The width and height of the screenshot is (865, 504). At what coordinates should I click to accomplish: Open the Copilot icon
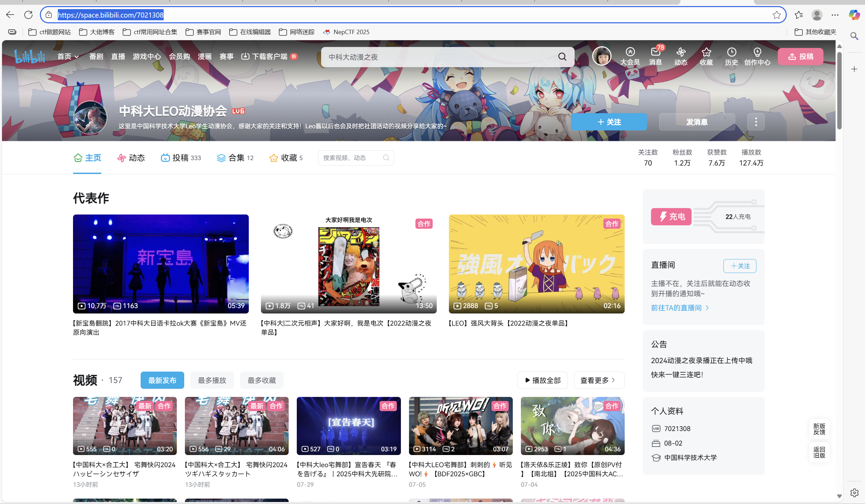coord(854,15)
